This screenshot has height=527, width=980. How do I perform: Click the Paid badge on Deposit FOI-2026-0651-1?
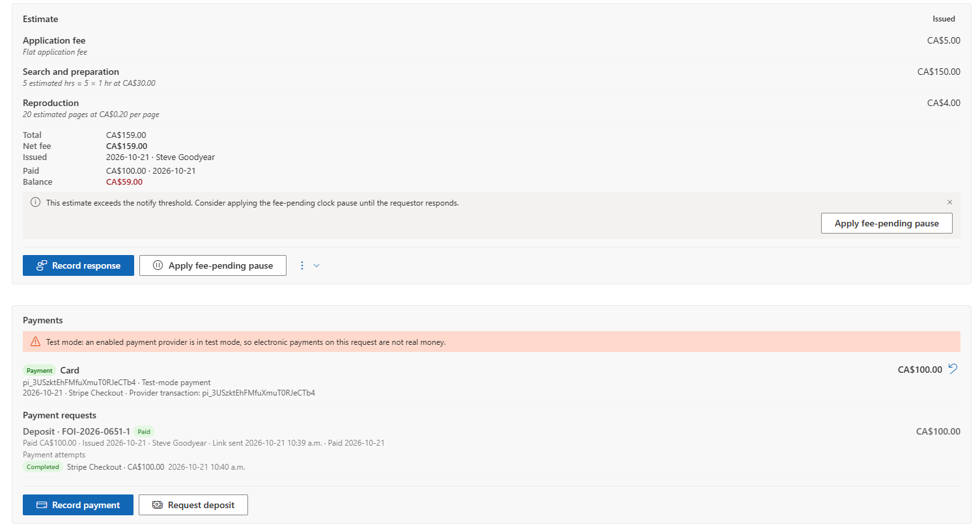click(144, 431)
